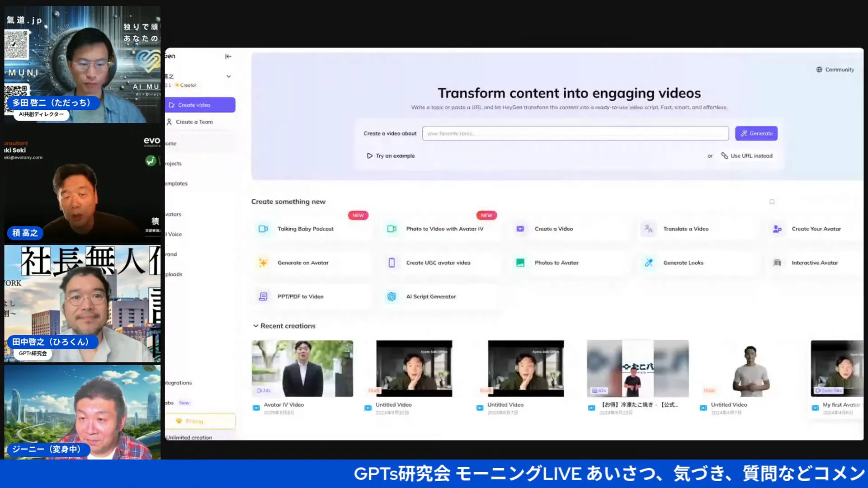The width and height of the screenshot is (868, 488).
Task: Click the Generate Looks icon
Action: pos(649,263)
